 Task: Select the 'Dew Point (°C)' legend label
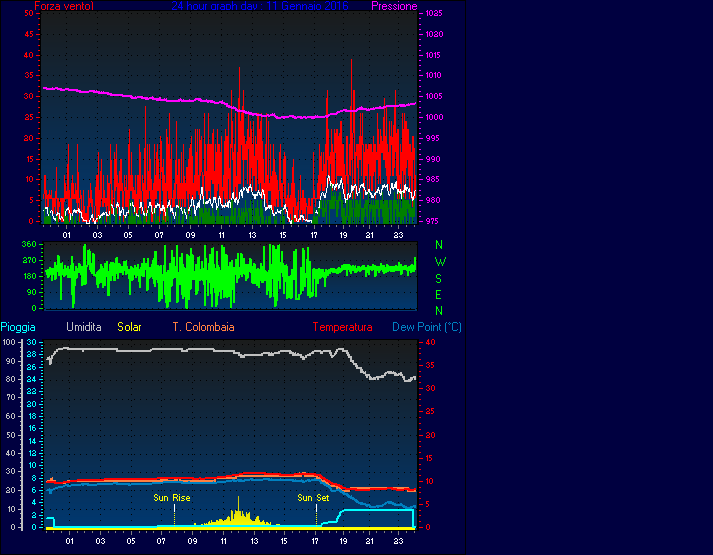427,327
